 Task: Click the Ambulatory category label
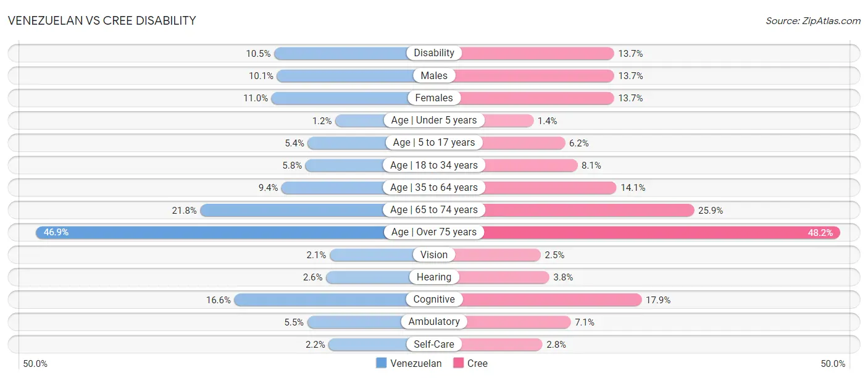[x=434, y=322]
